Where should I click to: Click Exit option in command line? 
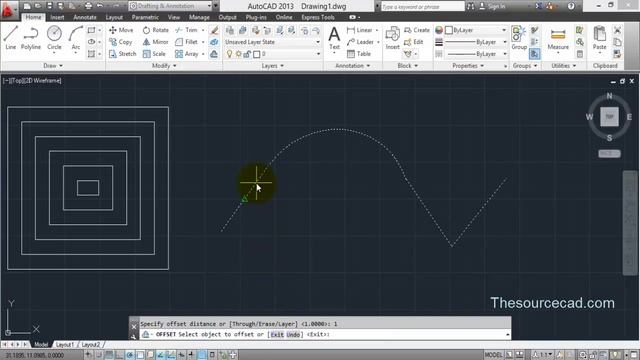tap(277, 335)
